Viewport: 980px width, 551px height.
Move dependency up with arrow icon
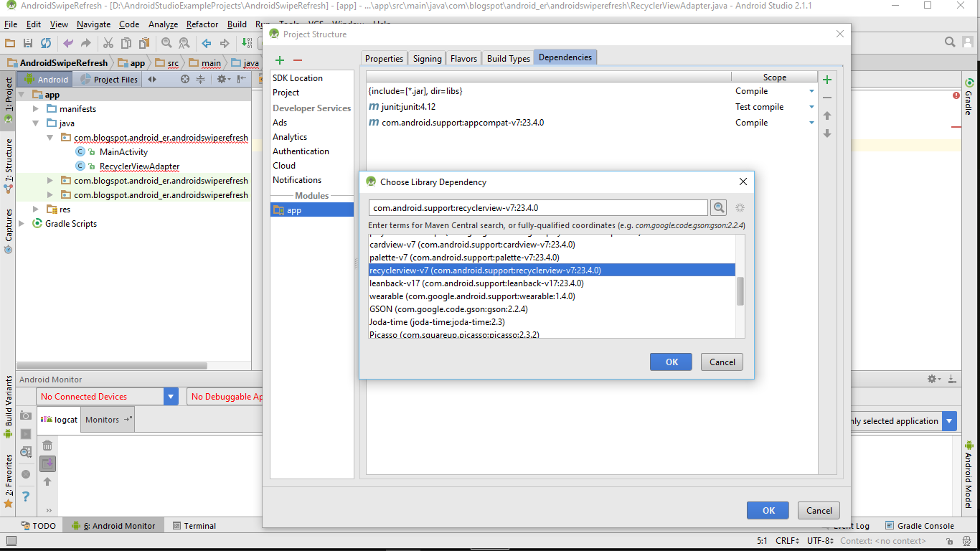(827, 116)
